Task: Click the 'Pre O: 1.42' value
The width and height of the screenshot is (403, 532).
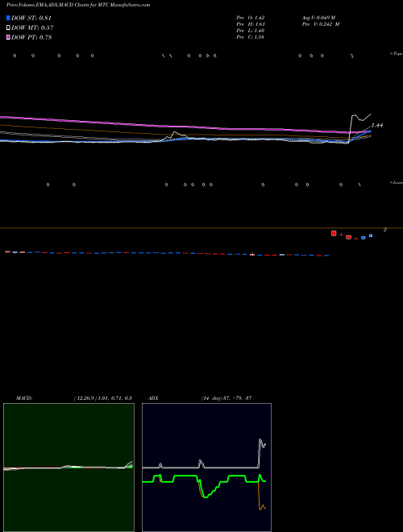Action: click(x=251, y=18)
